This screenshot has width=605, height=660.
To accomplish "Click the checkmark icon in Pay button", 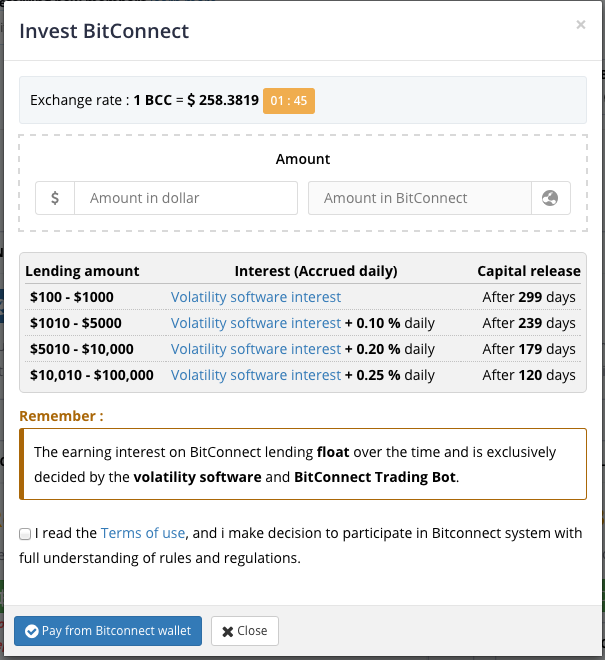I will [32, 631].
